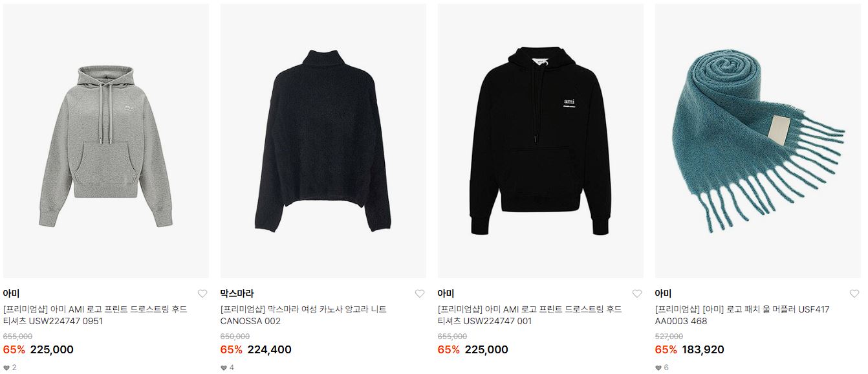Screen dimensions: 868x374
Task: Select the likes heart showing 2 under gray hoodie
Action: pyautogui.click(x=6, y=368)
